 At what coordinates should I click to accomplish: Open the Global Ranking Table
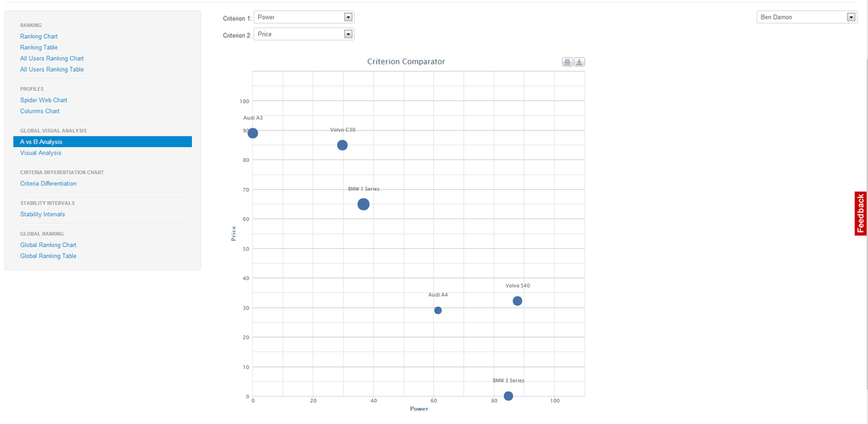[48, 256]
